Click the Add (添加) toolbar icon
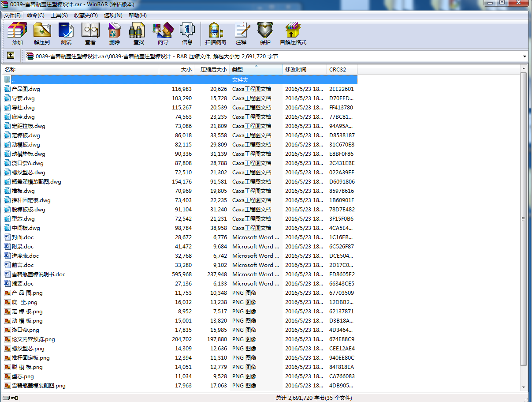The image size is (532, 402). [18, 34]
